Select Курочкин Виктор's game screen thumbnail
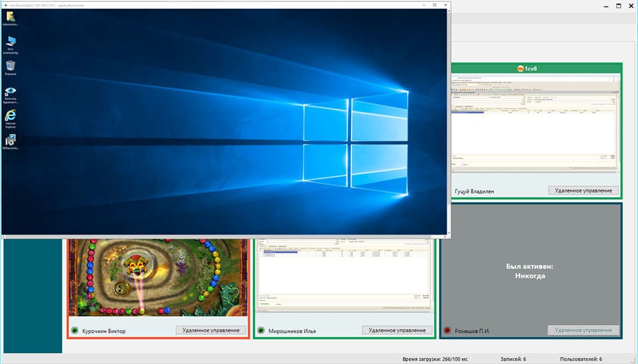Image resolution: width=638 pixels, height=364 pixels. pos(158,277)
